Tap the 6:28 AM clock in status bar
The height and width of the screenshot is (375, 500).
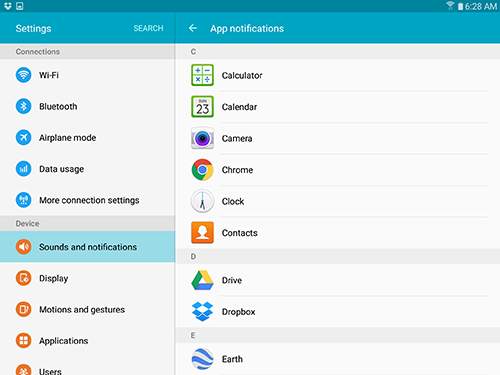(x=481, y=6)
